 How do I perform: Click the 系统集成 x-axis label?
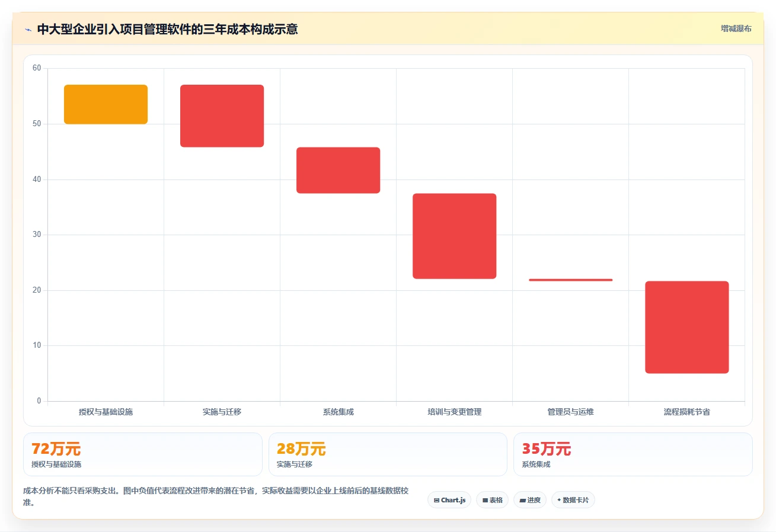(x=338, y=412)
